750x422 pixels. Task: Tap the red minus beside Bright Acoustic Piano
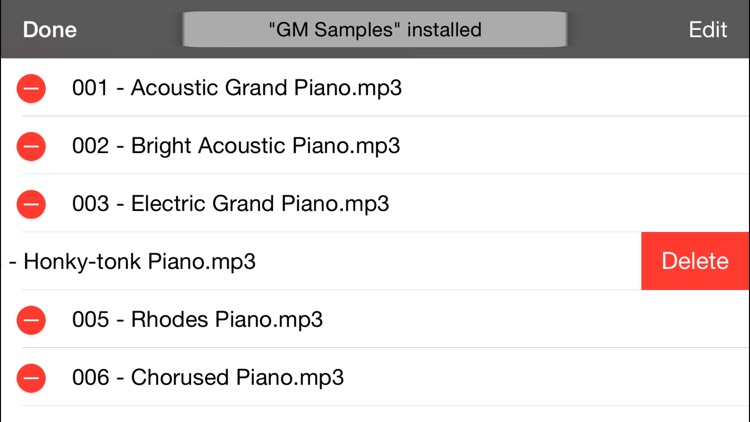click(x=31, y=146)
